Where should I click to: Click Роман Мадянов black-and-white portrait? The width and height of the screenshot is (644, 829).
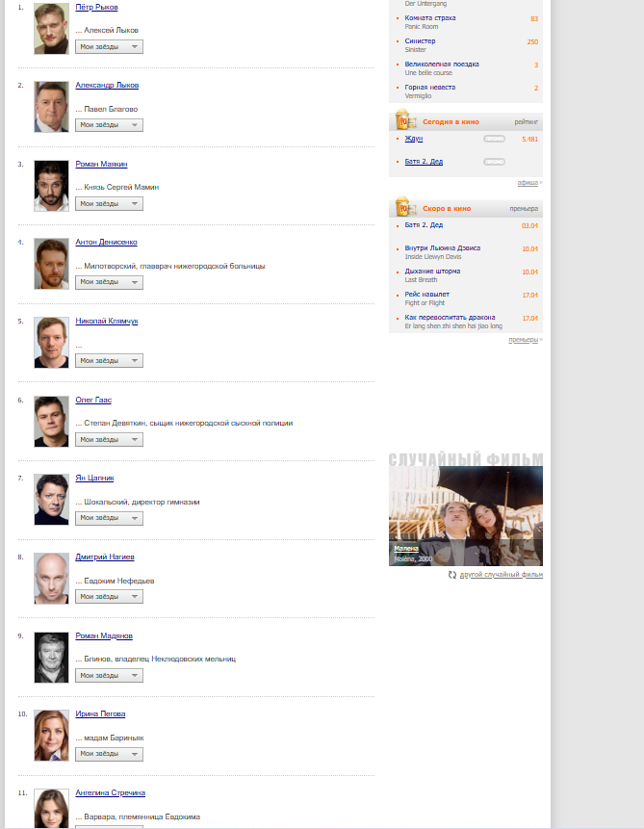click(x=51, y=658)
